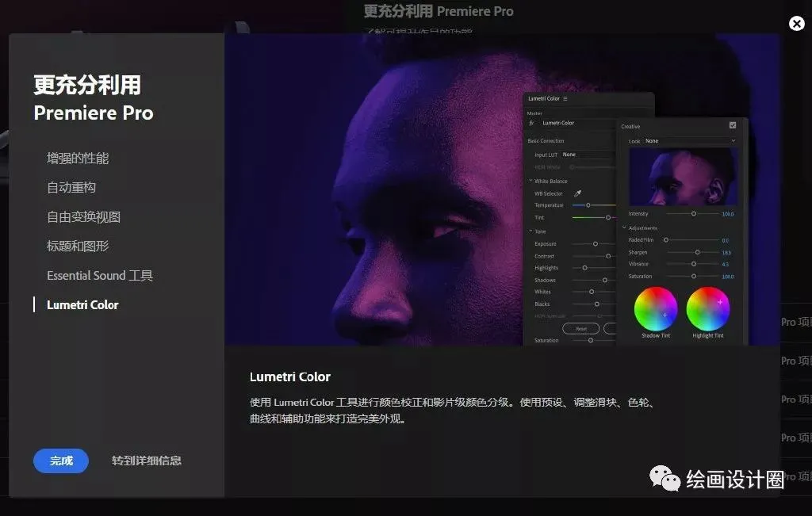Image resolution: width=812 pixels, height=516 pixels.
Task: Click the Lumetri Color preview image
Action: pyautogui.click(x=502, y=189)
